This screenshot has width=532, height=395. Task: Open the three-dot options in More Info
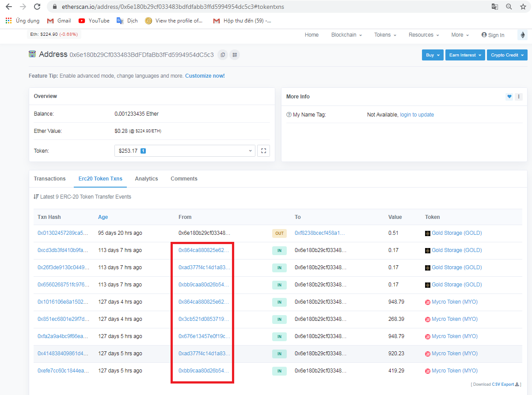point(519,97)
